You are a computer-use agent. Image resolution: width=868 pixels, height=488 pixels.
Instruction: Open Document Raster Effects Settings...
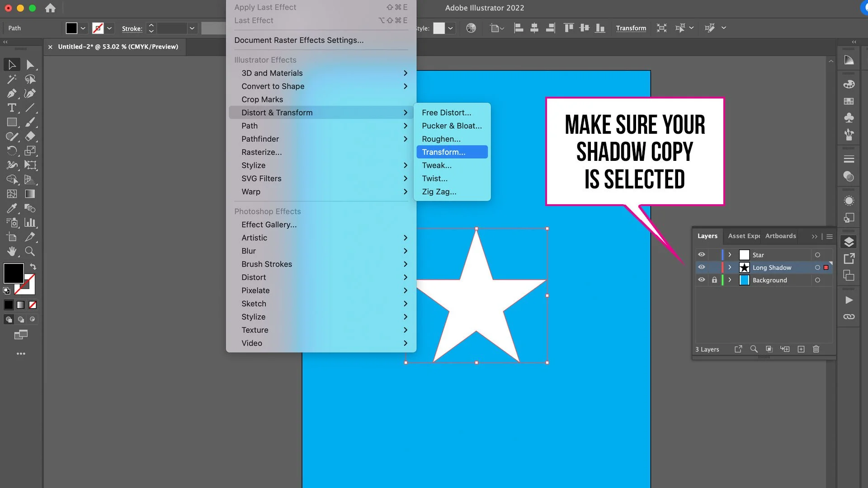pyautogui.click(x=299, y=40)
